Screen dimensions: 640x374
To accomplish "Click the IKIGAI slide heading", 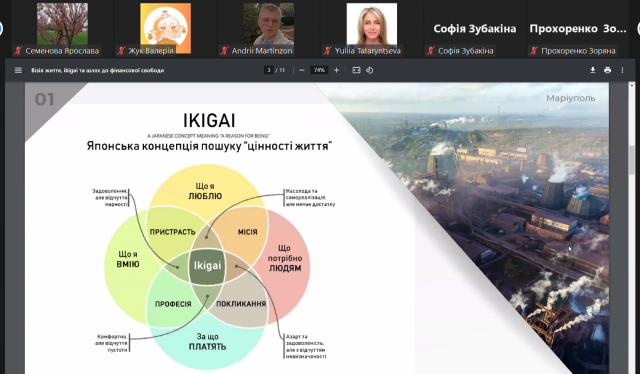I will tap(209, 120).
